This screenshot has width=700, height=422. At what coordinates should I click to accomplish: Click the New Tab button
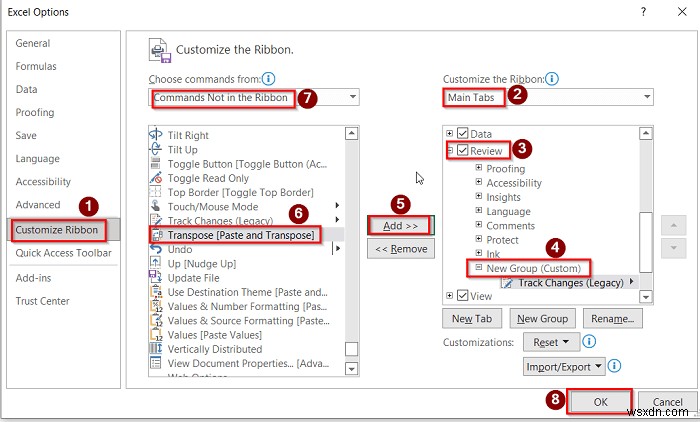click(x=472, y=318)
